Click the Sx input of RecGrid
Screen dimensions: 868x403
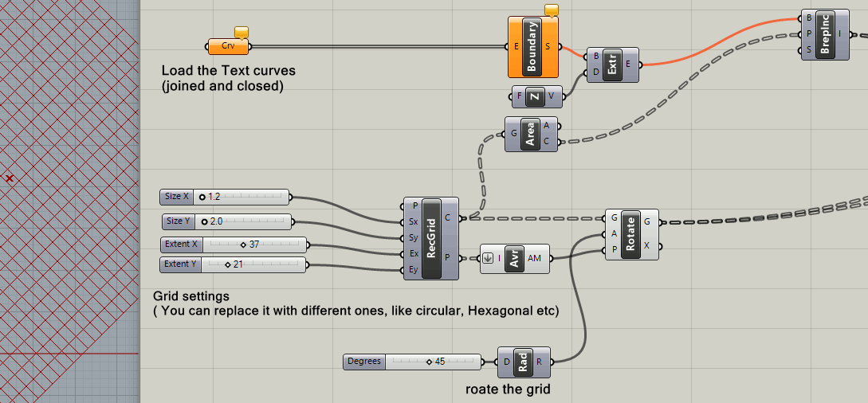point(414,222)
